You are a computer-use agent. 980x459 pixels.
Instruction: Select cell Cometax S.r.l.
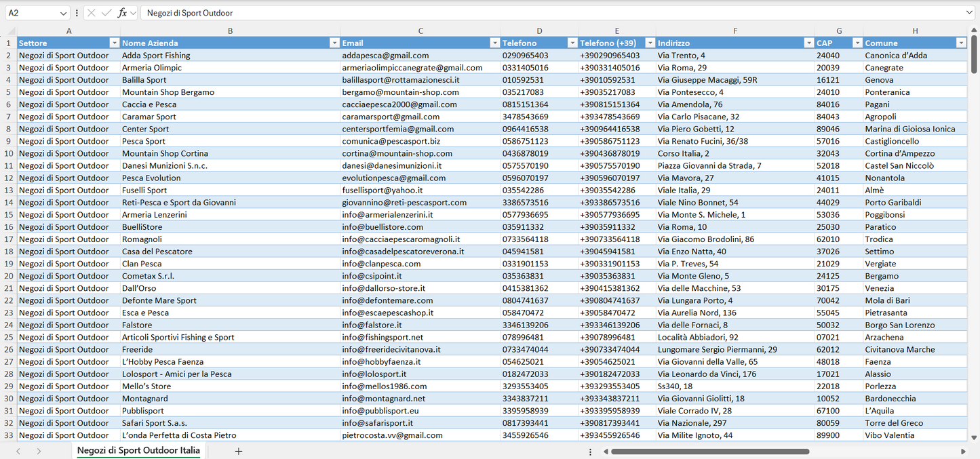pyautogui.click(x=230, y=276)
